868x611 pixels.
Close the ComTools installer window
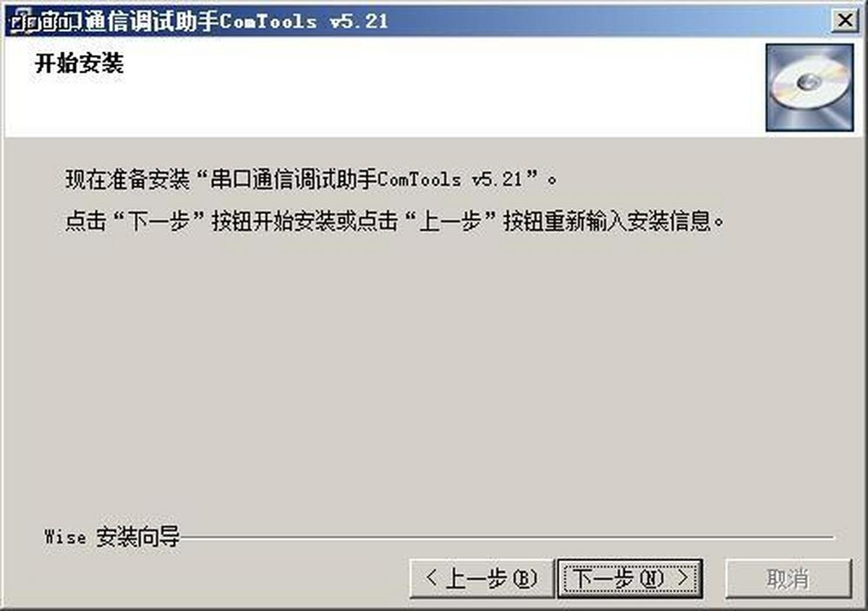coord(843,21)
